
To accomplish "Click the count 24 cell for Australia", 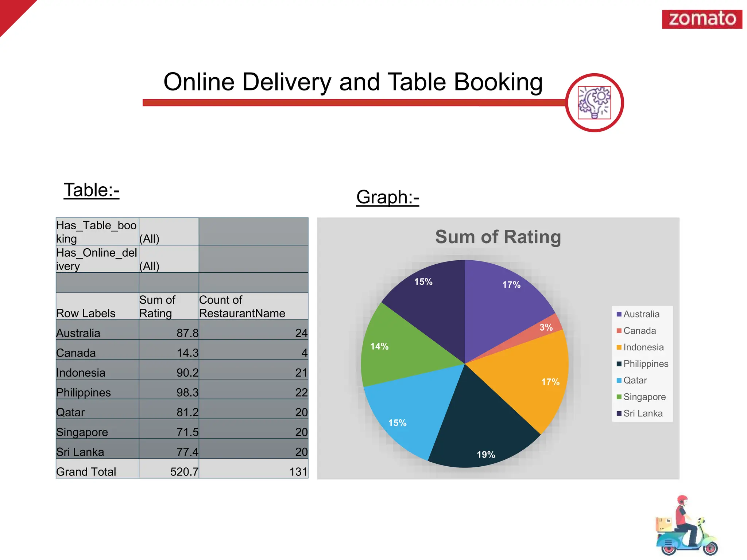I will click(253, 330).
